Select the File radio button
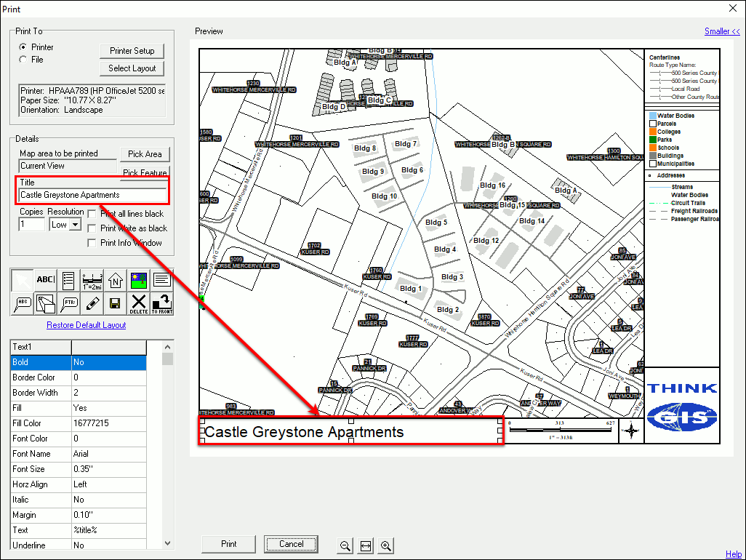 [23, 60]
